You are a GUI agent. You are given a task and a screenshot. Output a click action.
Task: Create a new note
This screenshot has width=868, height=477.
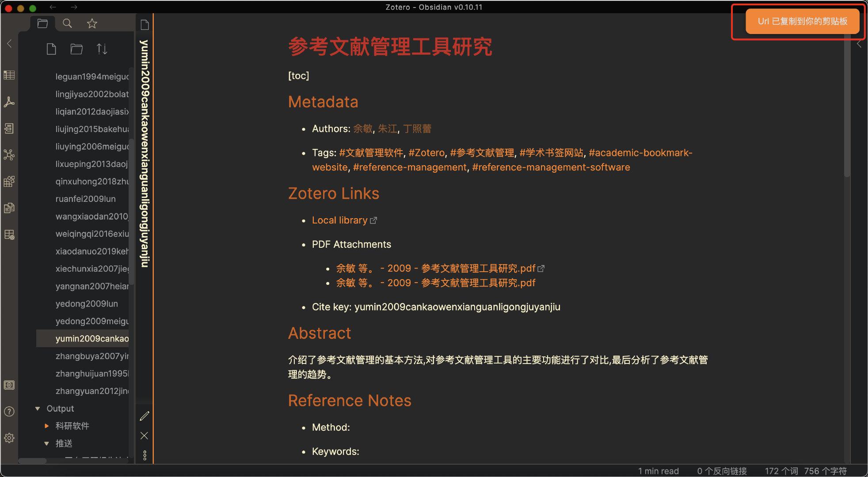(51, 49)
